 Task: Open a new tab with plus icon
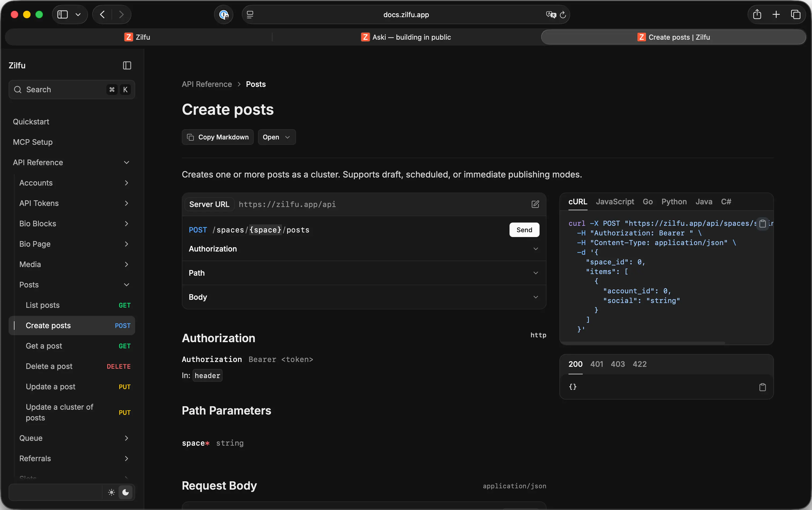776,14
